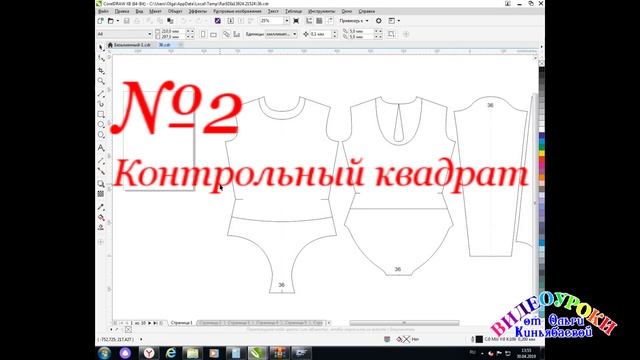Click the Undo arrow in the toolbar
The width and height of the screenshot is (640, 360).
[x=183, y=20]
